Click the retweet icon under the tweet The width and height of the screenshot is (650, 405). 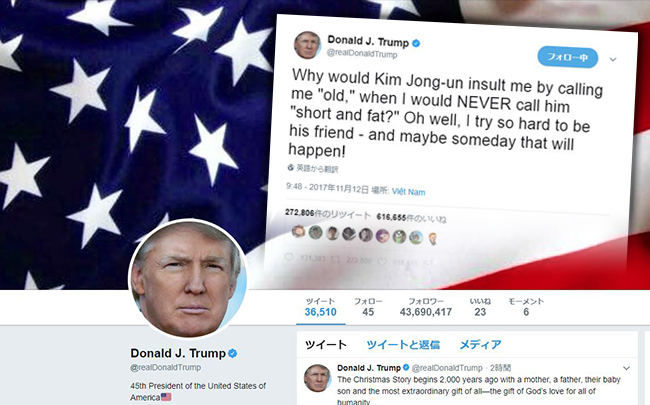(336, 259)
